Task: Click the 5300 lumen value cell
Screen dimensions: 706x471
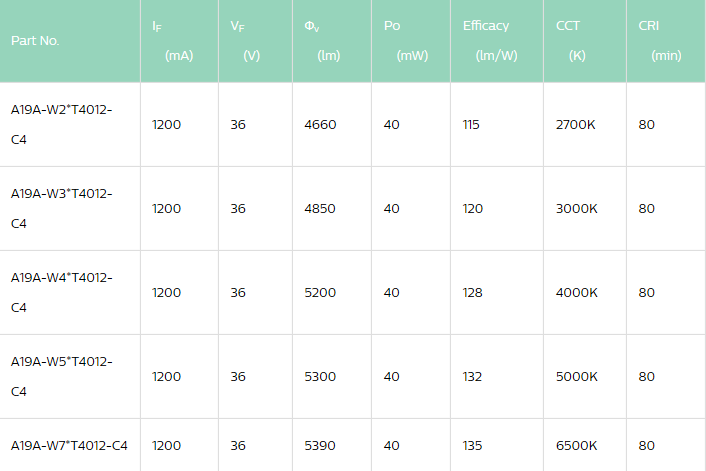Action: [x=320, y=377]
